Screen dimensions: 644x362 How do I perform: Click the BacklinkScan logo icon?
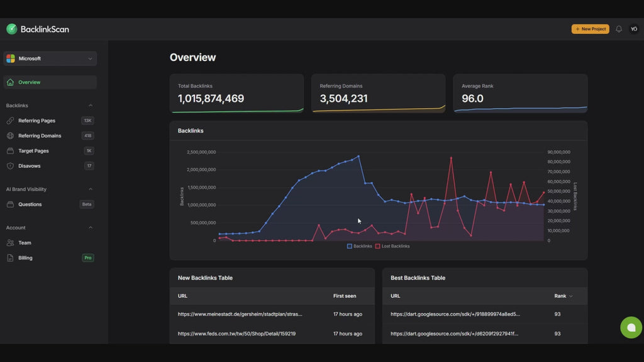pyautogui.click(x=12, y=29)
